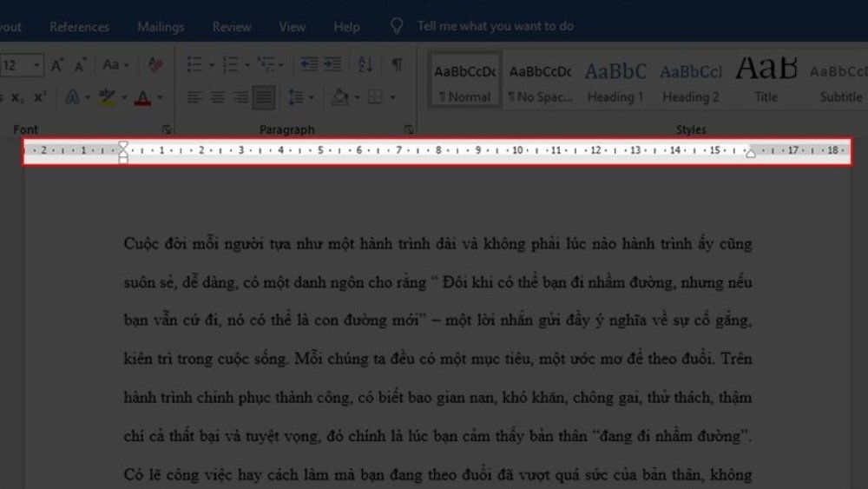Apply the red font color
This screenshot has height=489, width=868.
coord(143,97)
